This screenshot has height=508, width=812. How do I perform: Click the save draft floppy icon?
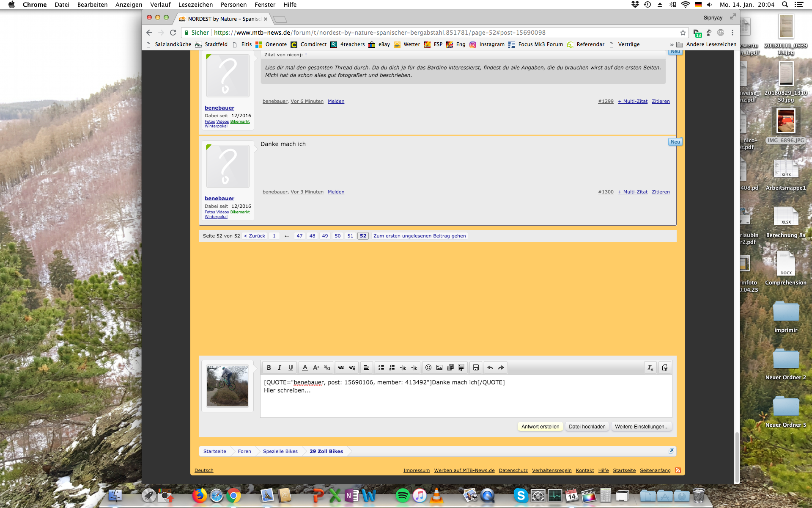476,367
